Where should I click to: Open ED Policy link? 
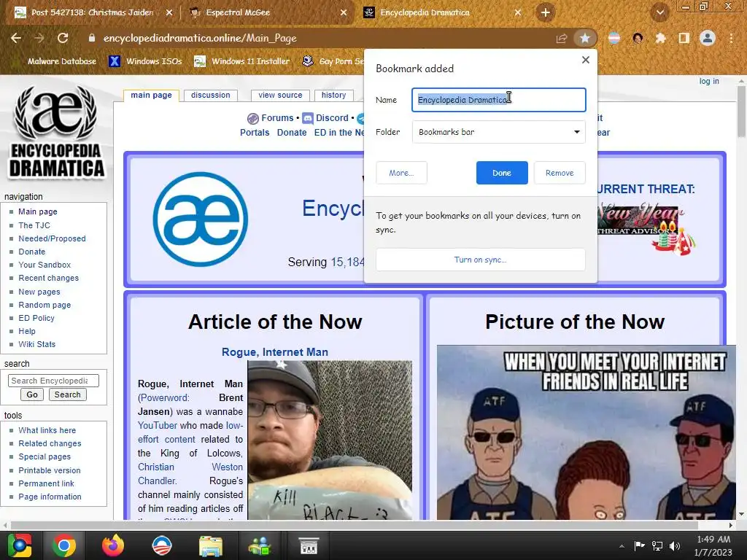pos(36,318)
